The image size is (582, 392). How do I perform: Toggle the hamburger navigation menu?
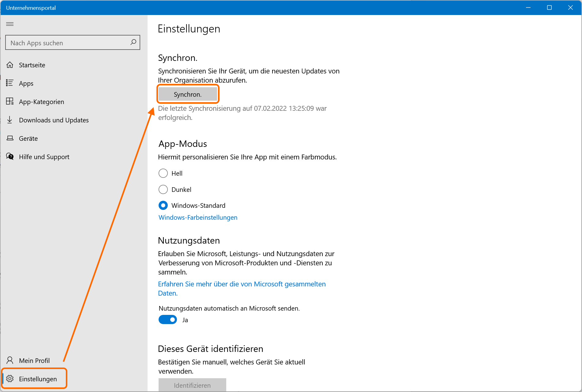(10, 24)
